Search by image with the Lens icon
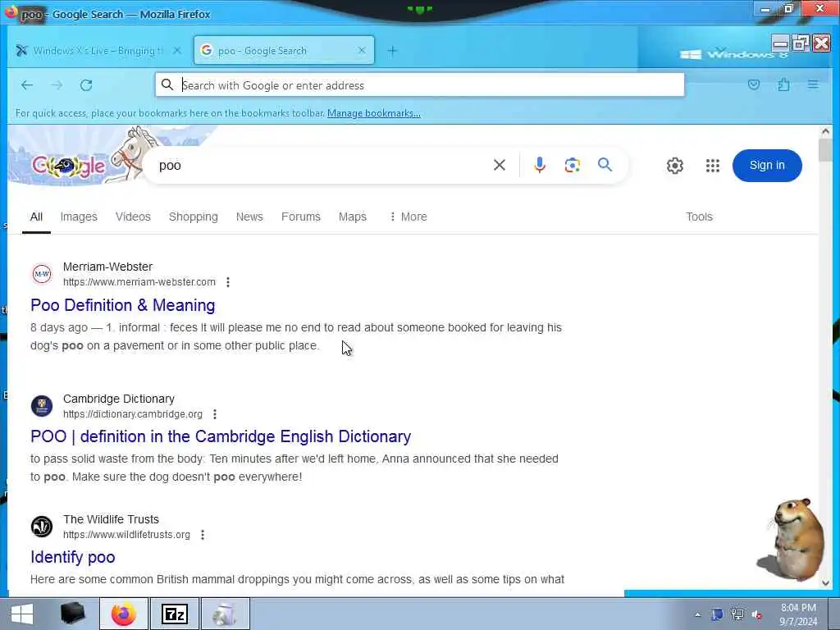Viewport: 840px width, 630px height. pos(572,165)
